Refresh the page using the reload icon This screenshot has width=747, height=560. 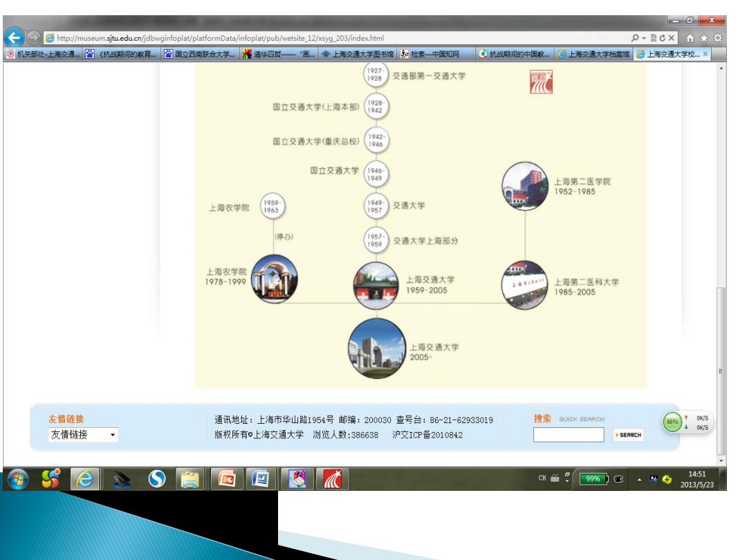662,37
